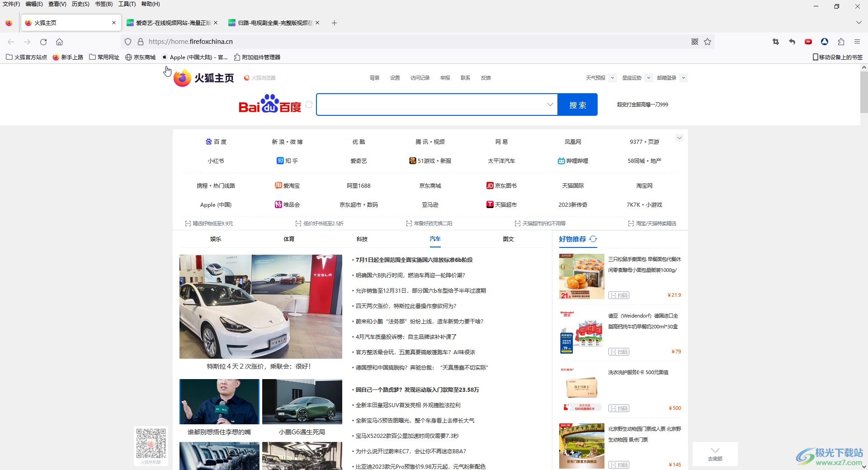Open the 爱淘宝 site shortcut
This screenshot has height=470, width=868.
287,185
